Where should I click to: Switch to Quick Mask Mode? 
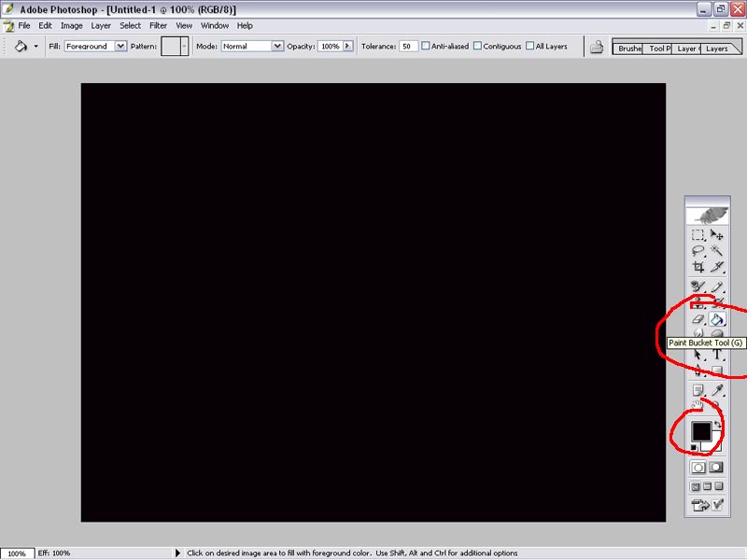pyautogui.click(x=716, y=468)
